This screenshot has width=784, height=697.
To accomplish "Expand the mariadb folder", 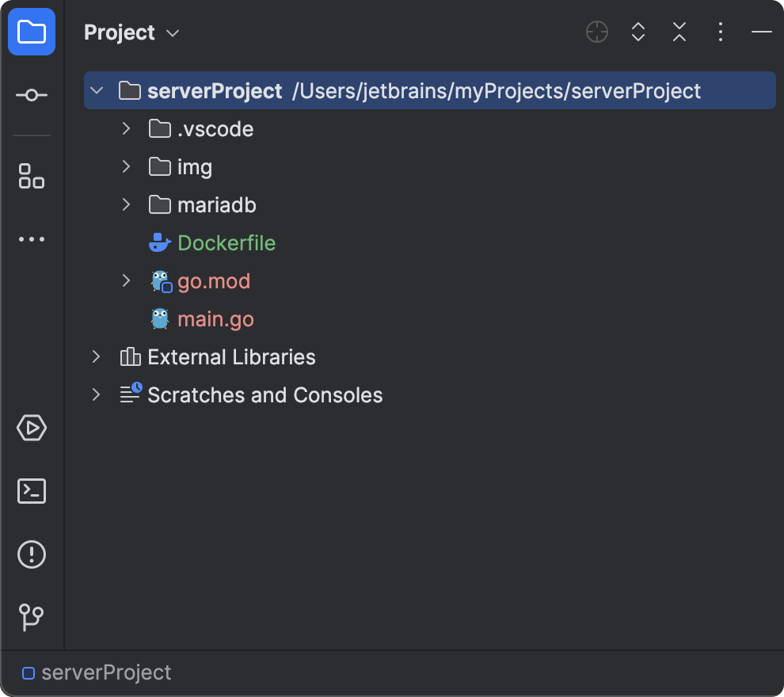I will click(125, 204).
